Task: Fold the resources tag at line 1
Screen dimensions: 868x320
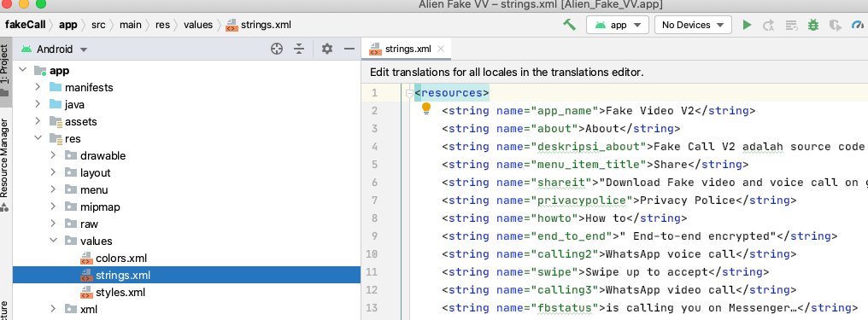Action: (409, 93)
